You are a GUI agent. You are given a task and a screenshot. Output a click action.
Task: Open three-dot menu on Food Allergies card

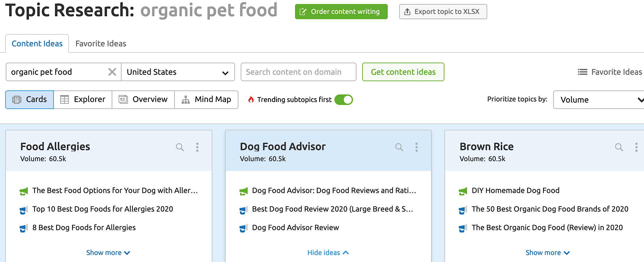point(197,147)
